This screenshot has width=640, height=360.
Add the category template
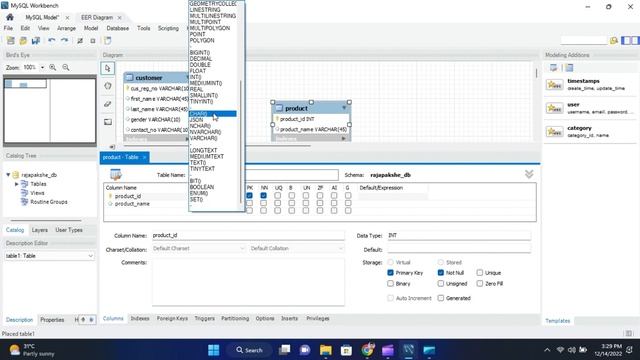[x=590, y=131]
